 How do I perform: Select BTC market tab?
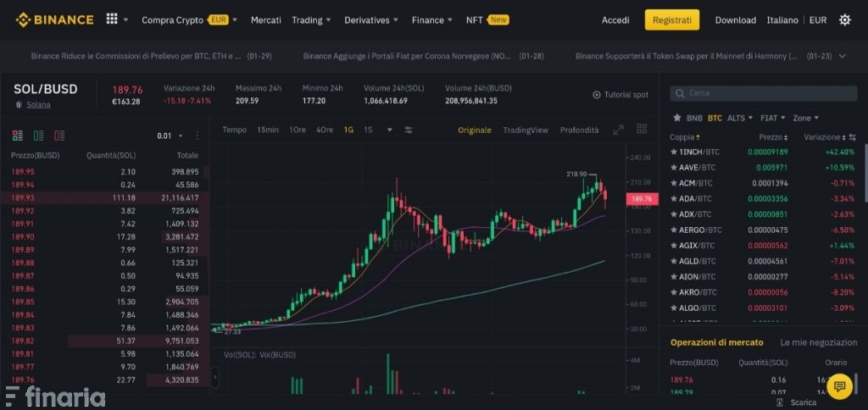[x=715, y=118]
